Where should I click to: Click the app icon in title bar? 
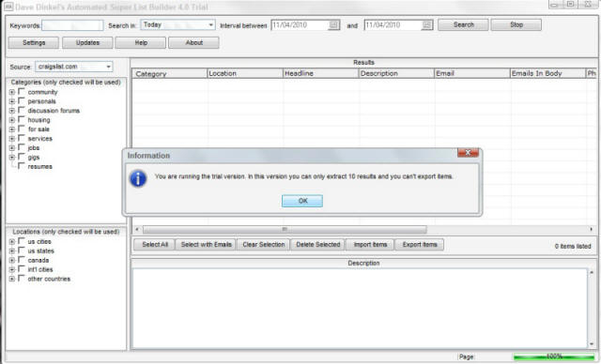(8, 7)
